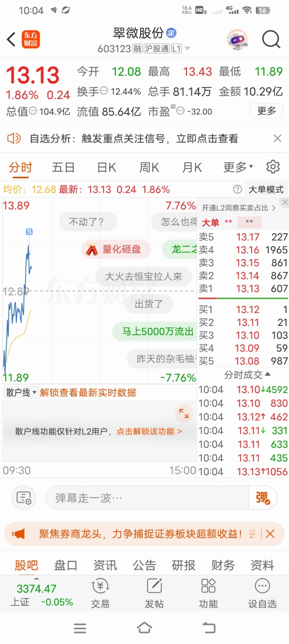Expand stock code dropdown arrow

pyautogui.click(x=188, y=48)
